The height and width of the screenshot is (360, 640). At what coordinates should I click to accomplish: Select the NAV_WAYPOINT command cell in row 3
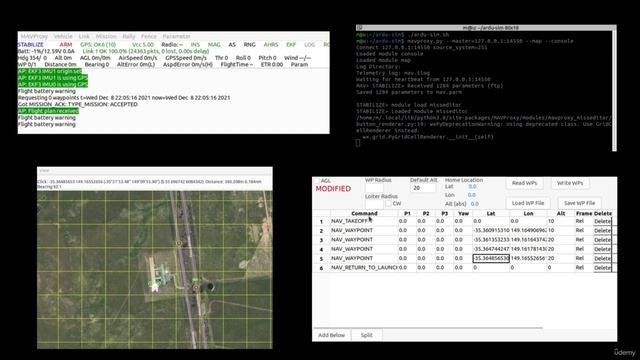tap(364, 240)
